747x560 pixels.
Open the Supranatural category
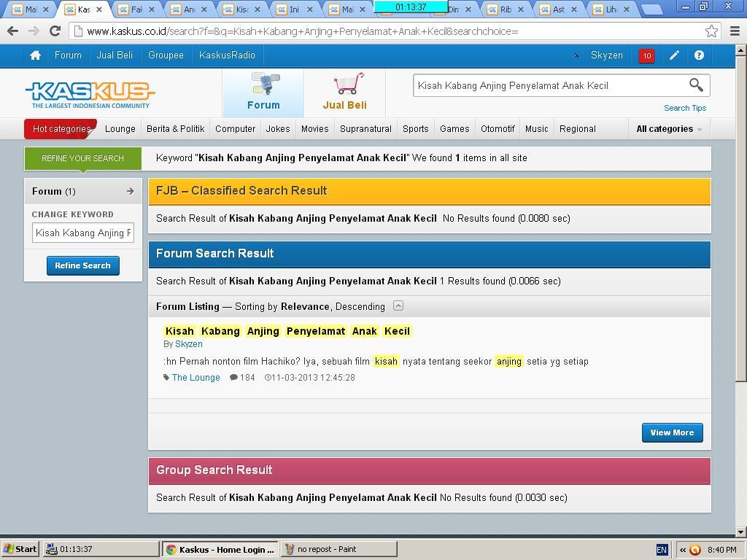[365, 129]
